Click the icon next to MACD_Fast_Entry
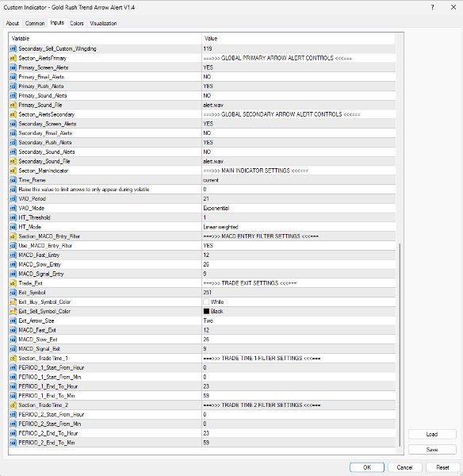 (13, 255)
